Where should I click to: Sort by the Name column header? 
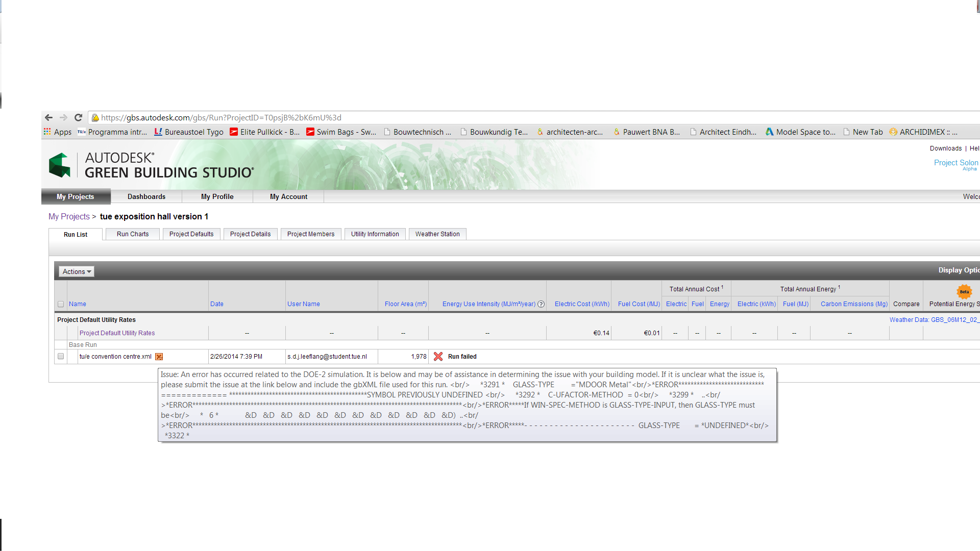78,304
